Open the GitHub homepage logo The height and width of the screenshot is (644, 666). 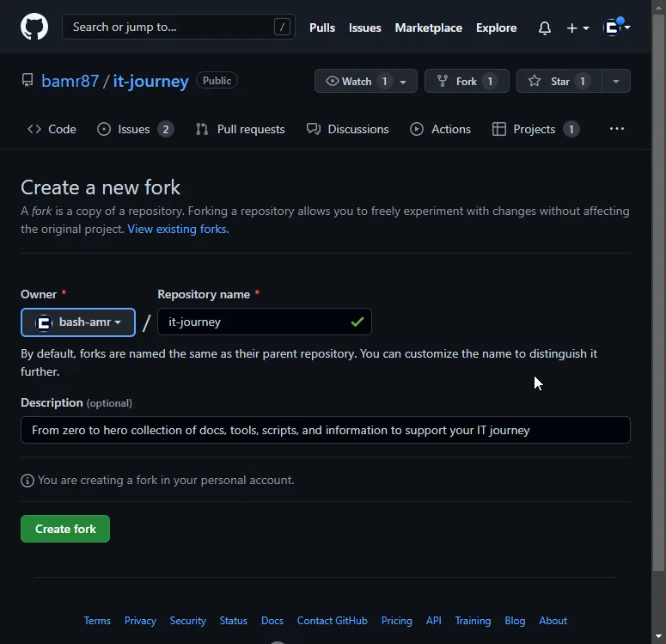[34, 27]
